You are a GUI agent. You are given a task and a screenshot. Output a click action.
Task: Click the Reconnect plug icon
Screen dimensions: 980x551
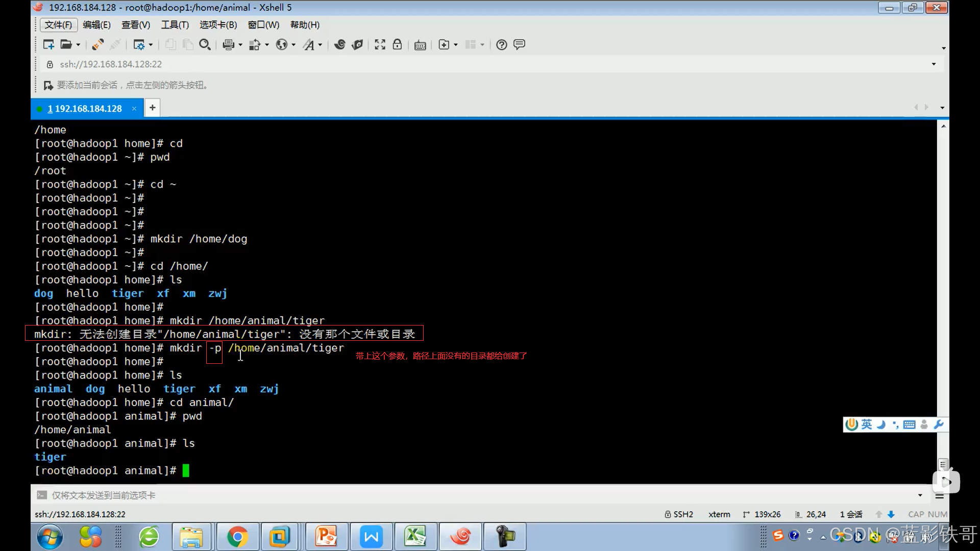[x=97, y=45]
